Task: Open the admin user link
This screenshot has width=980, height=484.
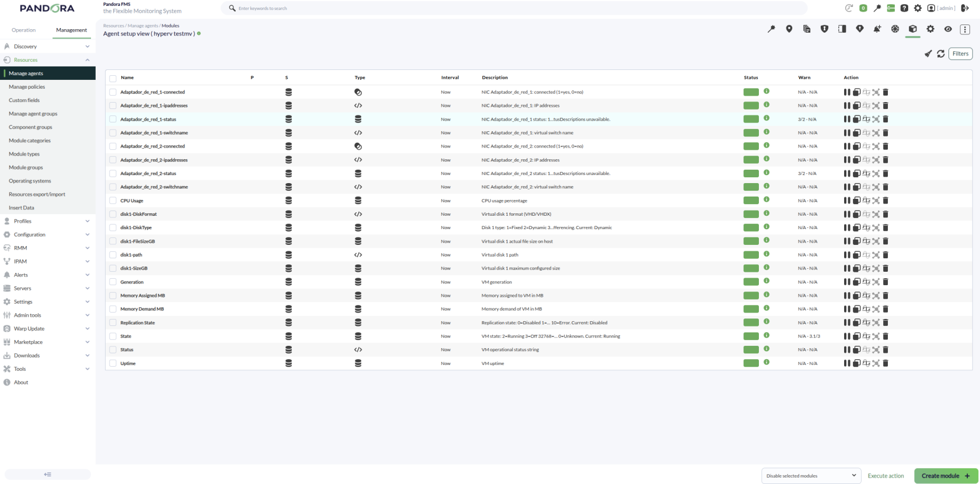Action: 946,8
